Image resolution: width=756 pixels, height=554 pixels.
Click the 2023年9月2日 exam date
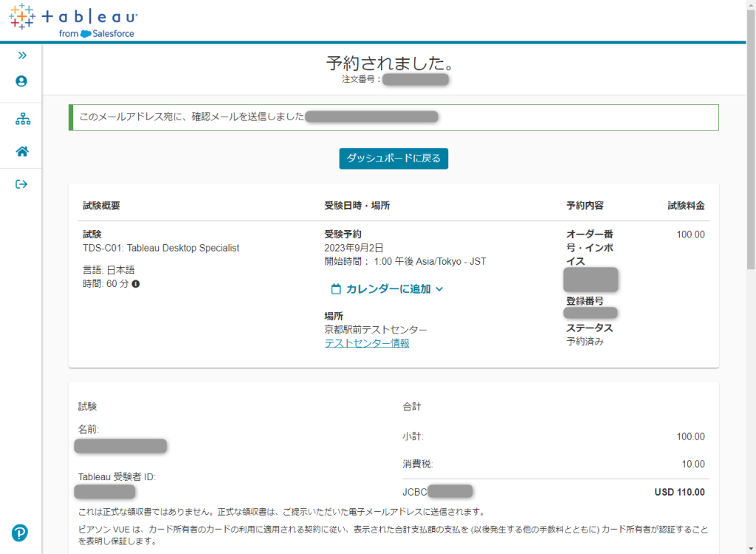pos(354,248)
